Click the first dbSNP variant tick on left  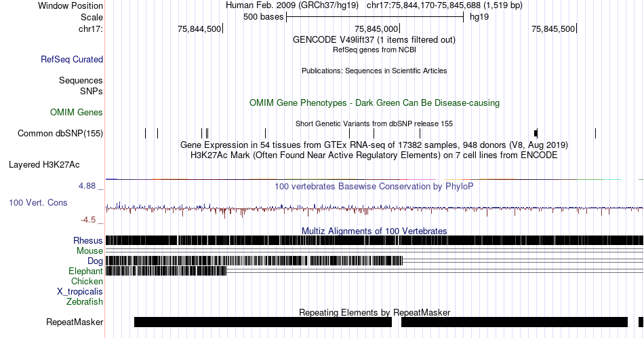145,133
